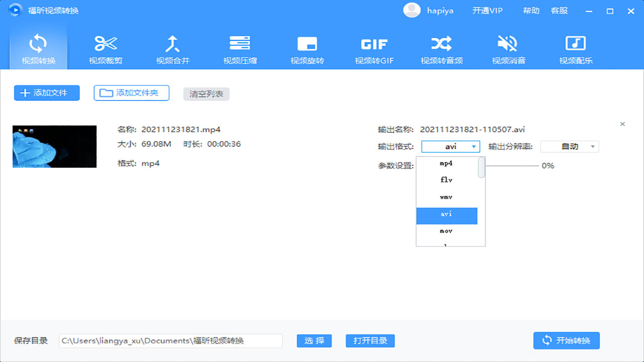Select mov from the format dropdown
The height and width of the screenshot is (362, 644).
tap(446, 231)
